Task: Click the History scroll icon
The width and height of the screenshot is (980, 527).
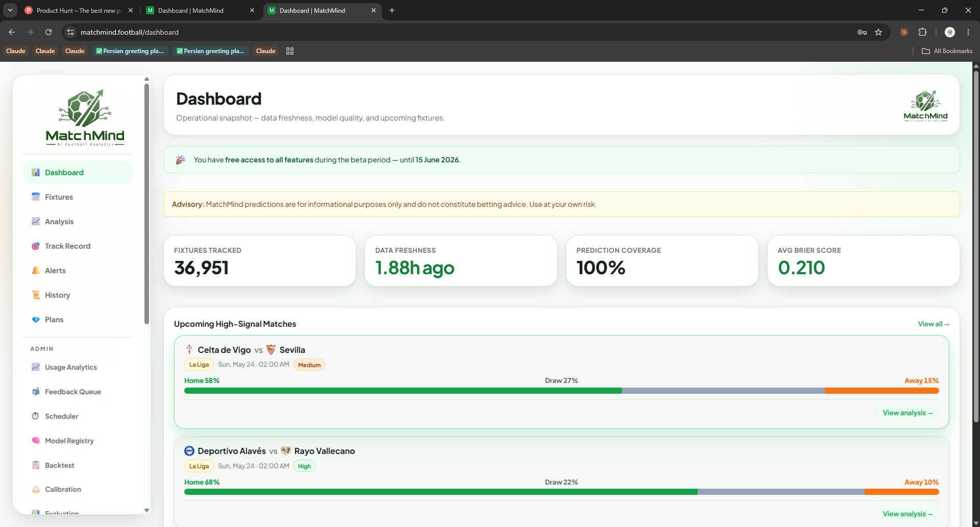Action: (x=36, y=295)
